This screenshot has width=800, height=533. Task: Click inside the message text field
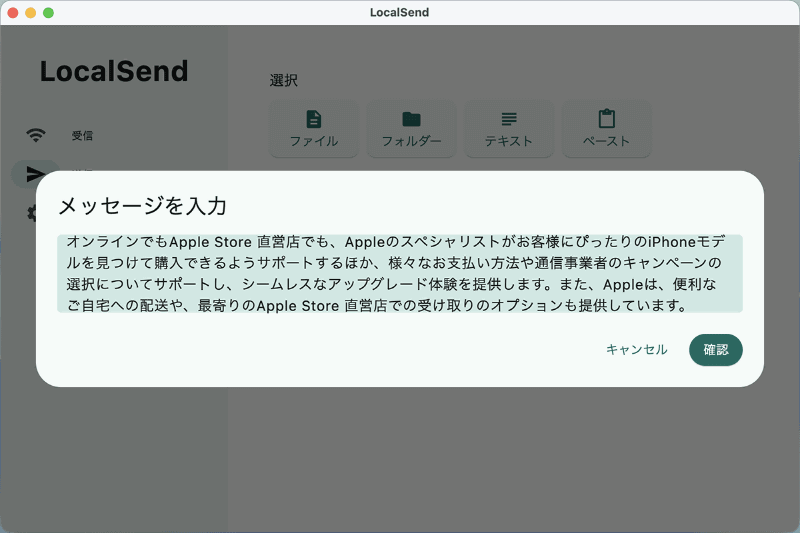399,273
